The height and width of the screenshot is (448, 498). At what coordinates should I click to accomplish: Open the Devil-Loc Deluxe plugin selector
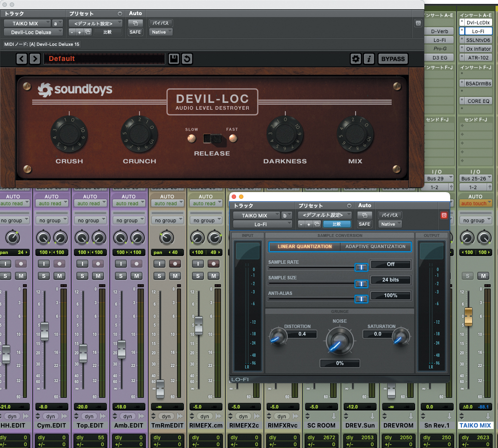[x=33, y=32]
